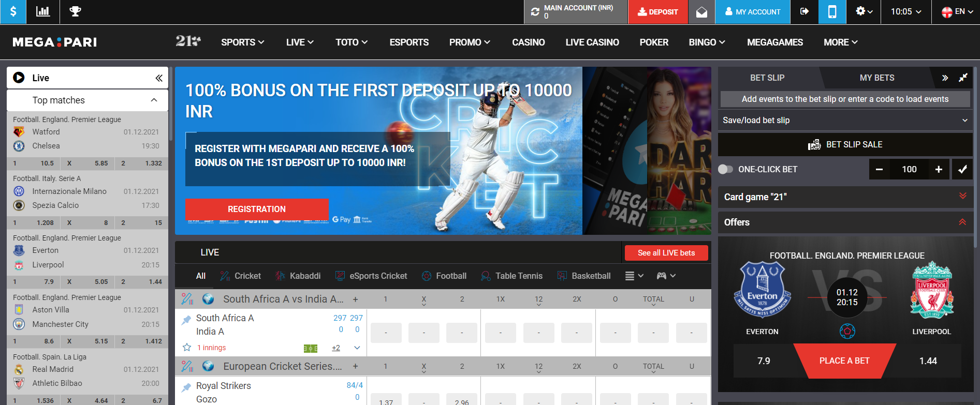Open the EN language dropdown
The height and width of the screenshot is (405, 980).
[x=957, y=11]
